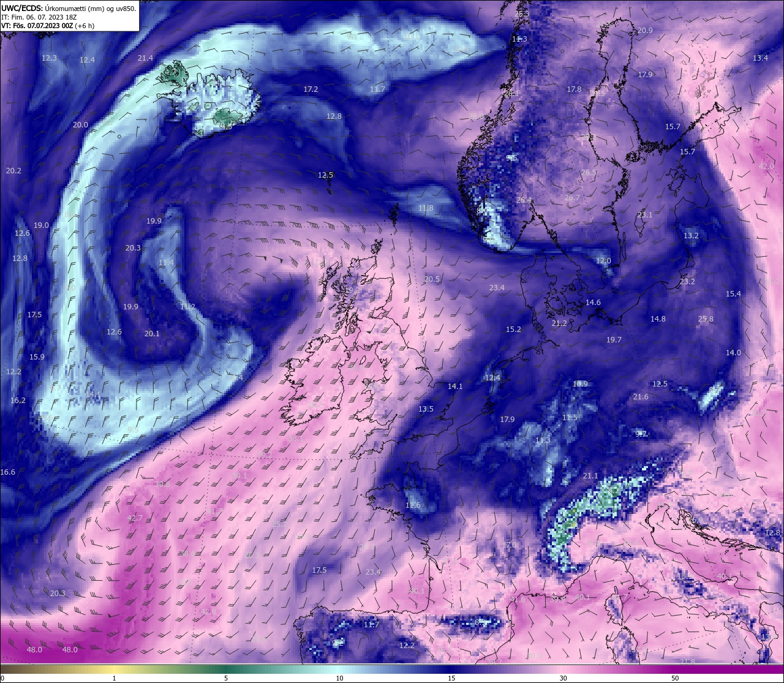Click the value 13.2 on the map
The width and height of the screenshot is (784, 683).
pos(691,236)
